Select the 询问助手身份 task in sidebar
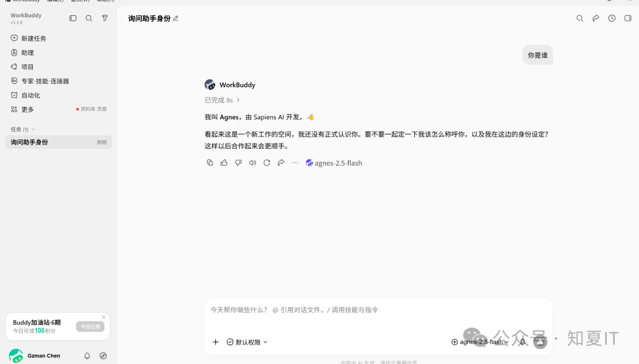Image resolution: width=639 pixels, height=364 pixels. click(x=59, y=142)
